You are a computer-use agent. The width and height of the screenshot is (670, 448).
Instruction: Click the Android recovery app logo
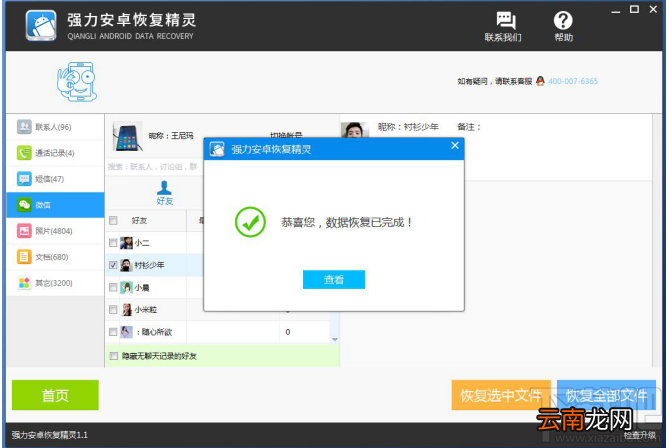(41, 25)
